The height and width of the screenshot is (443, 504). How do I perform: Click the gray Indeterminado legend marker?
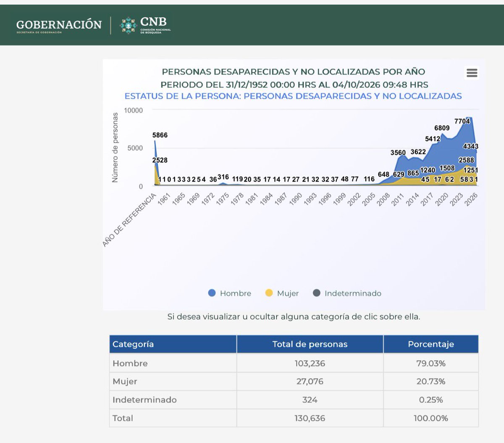(317, 293)
